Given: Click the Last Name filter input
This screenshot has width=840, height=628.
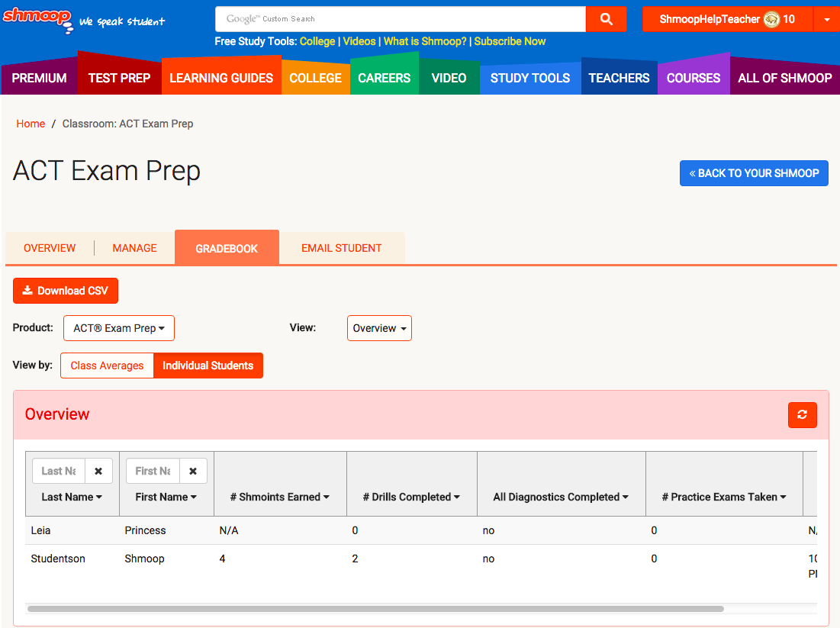Looking at the screenshot, I should pos(59,471).
